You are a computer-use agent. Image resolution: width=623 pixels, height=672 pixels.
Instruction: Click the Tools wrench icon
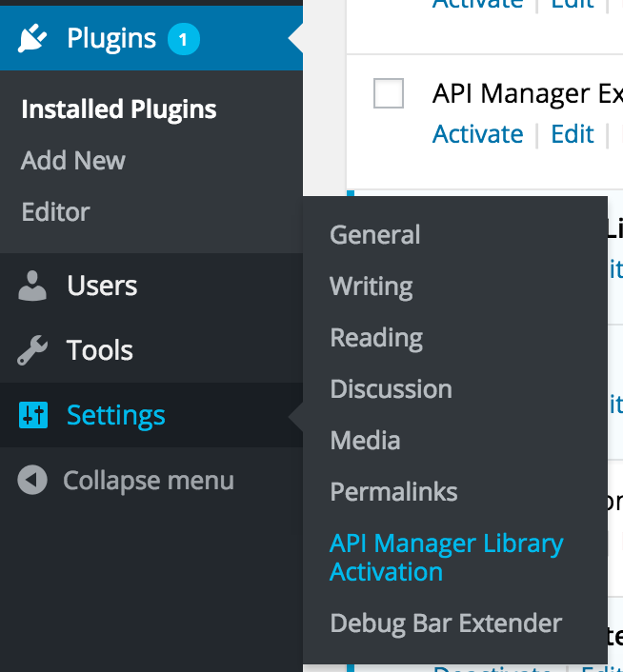point(32,350)
